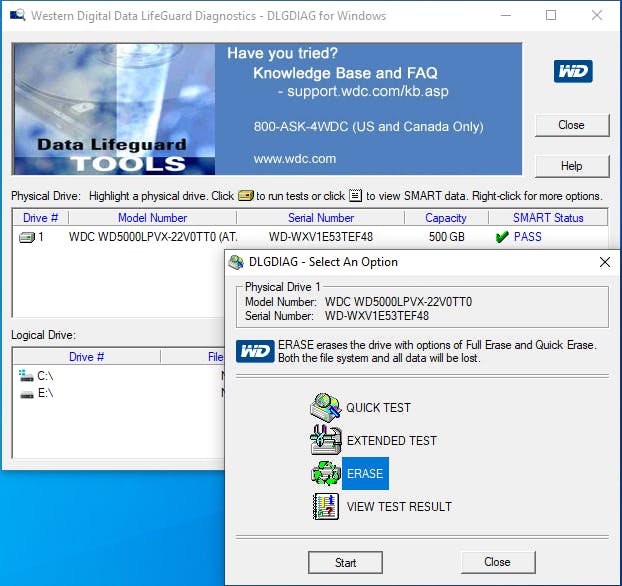Screen dimensions: 622x586
Task: Close the DLGDIAG dialog with X
Action: coord(604,262)
